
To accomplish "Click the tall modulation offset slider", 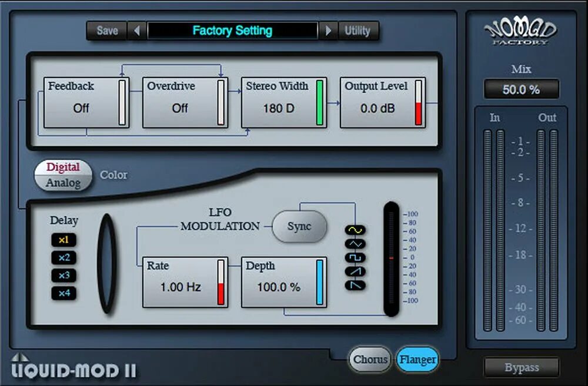I will [392, 259].
